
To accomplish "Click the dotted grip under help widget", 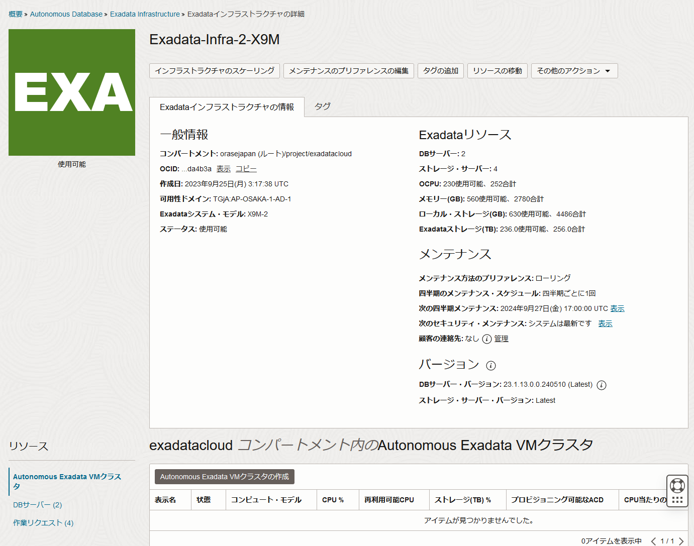I will (x=677, y=500).
